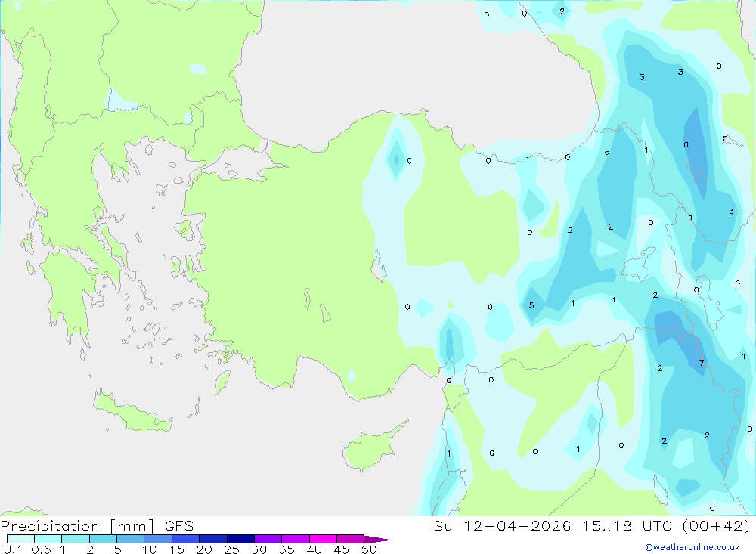This screenshot has width=756, height=554.
Task: Click the map precipitation value "6"
Action: click(x=686, y=144)
